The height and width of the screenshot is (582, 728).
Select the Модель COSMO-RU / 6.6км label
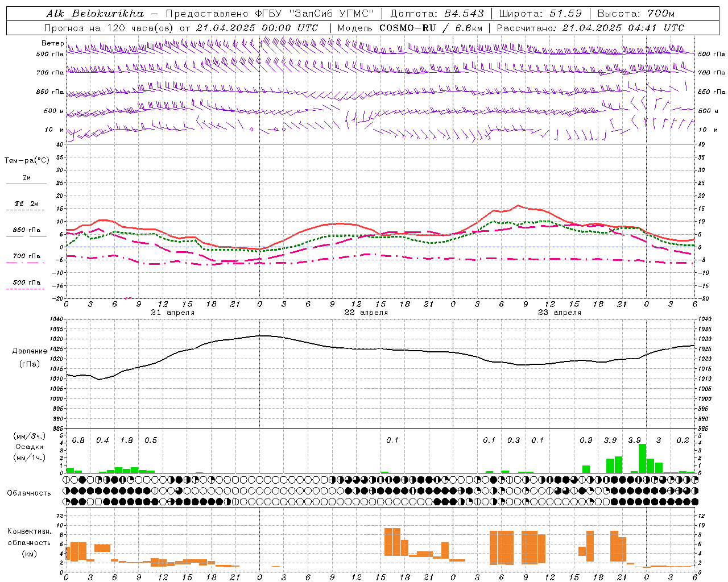point(410,28)
